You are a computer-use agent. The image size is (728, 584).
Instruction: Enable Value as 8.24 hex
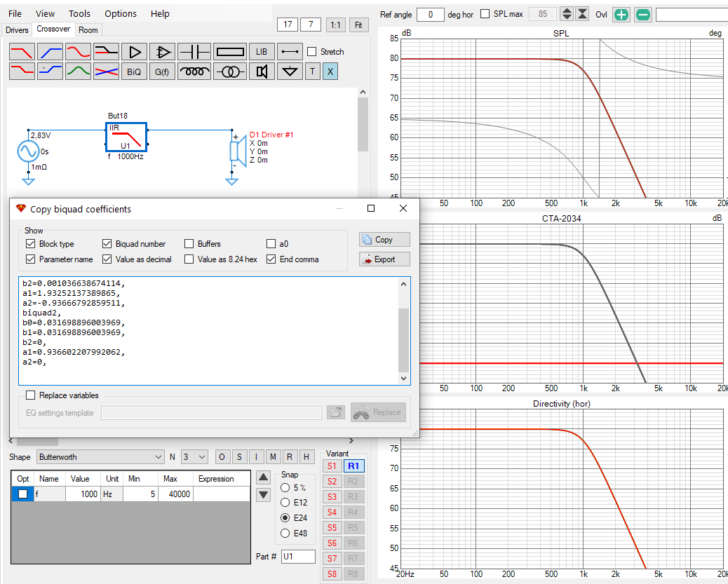click(x=189, y=259)
